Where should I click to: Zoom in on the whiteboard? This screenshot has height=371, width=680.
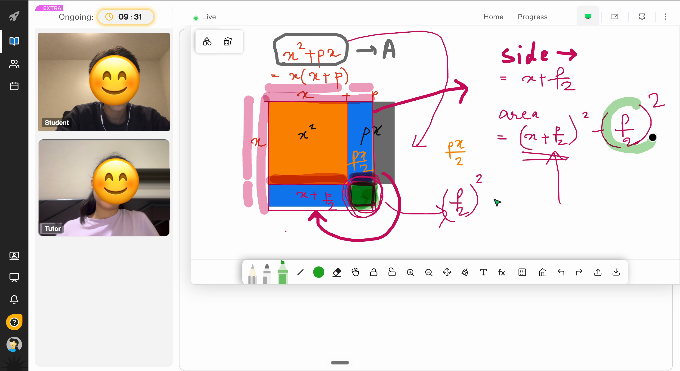410,272
